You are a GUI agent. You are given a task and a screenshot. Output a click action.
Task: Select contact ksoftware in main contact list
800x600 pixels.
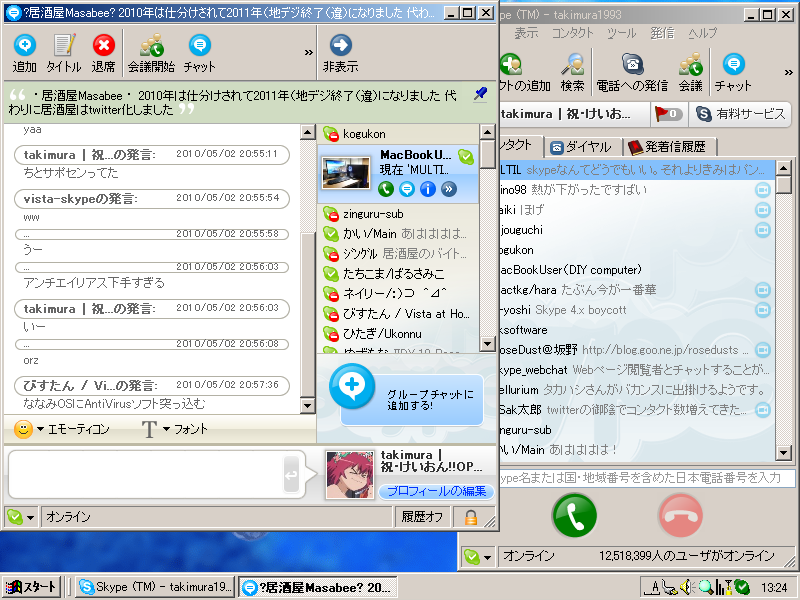(638, 330)
